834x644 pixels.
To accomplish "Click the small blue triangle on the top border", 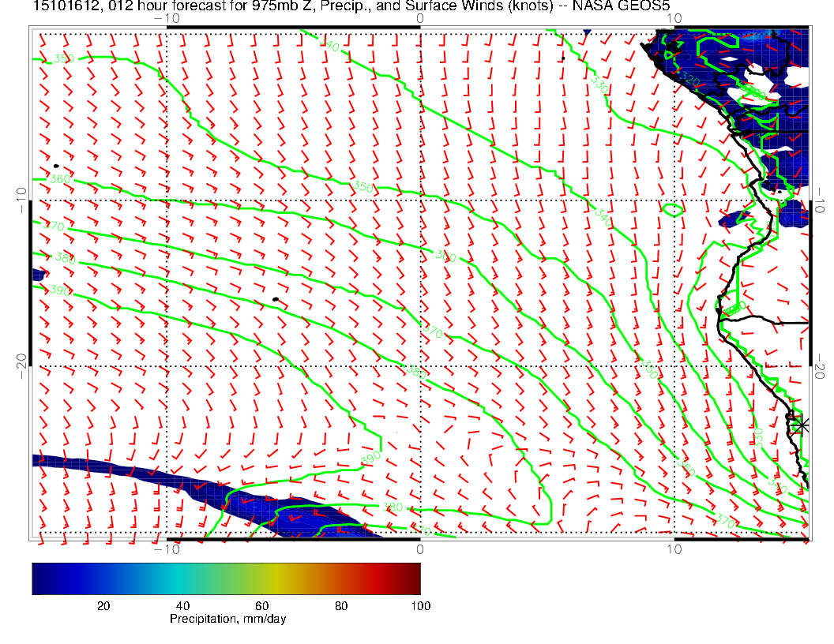I will 587,32.
